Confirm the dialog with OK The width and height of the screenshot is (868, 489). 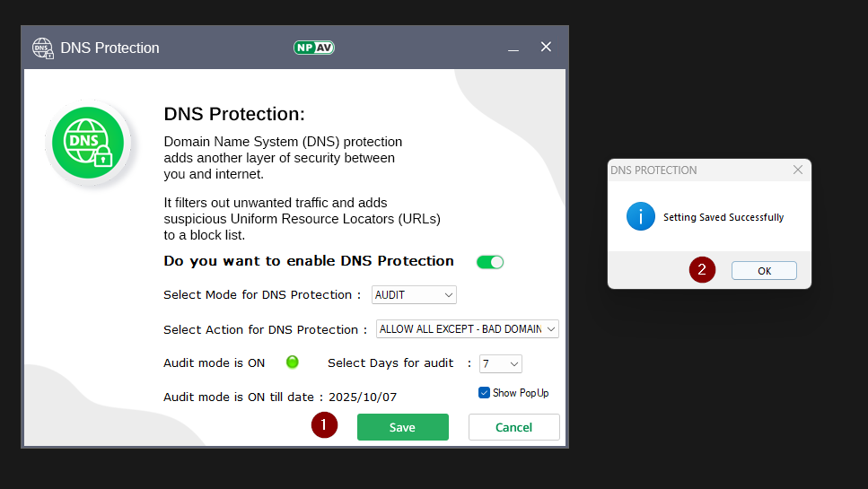(764, 271)
